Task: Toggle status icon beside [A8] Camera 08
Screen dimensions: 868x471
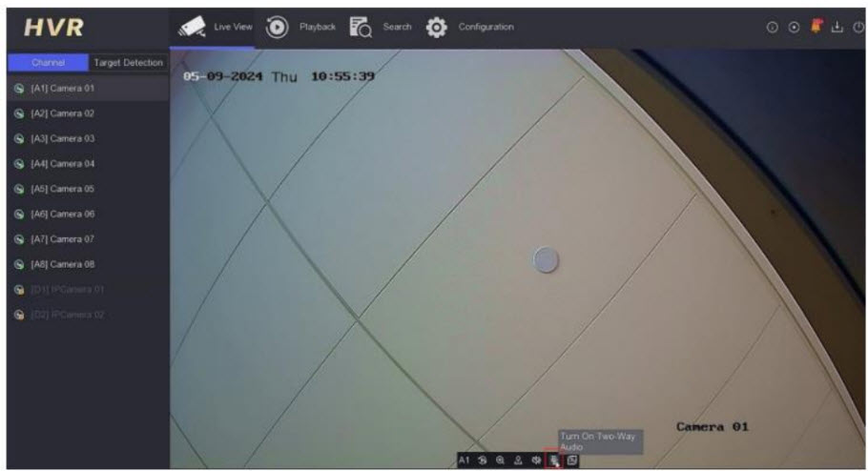Action: tap(18, 264)
